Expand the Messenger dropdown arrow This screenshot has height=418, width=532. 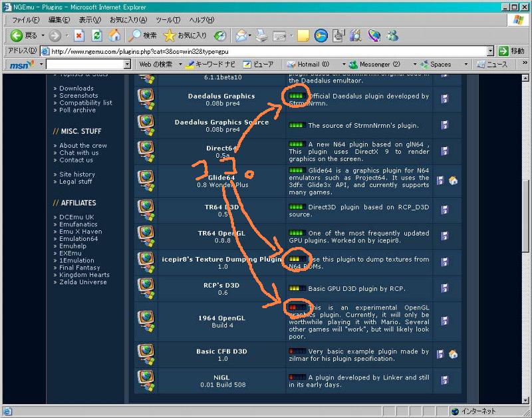coord(414,64)
